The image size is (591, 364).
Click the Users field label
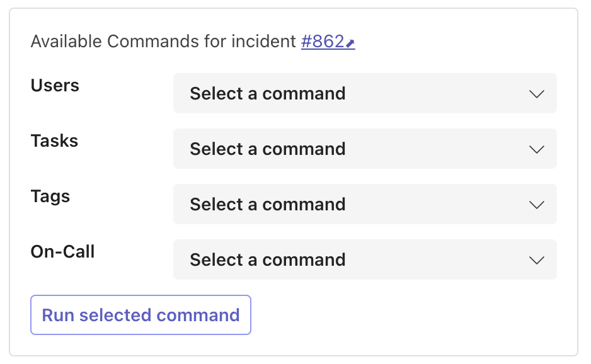pos(55,85)
